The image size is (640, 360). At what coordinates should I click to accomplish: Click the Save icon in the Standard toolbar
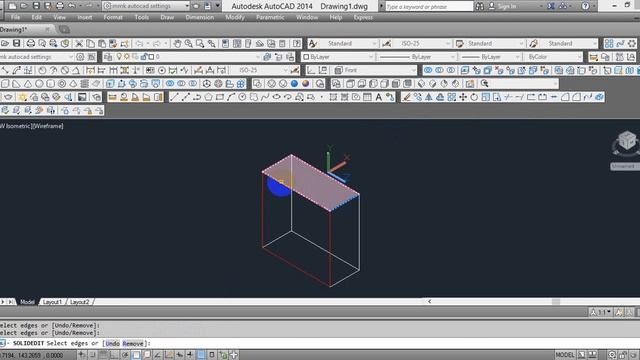(16, 43)
